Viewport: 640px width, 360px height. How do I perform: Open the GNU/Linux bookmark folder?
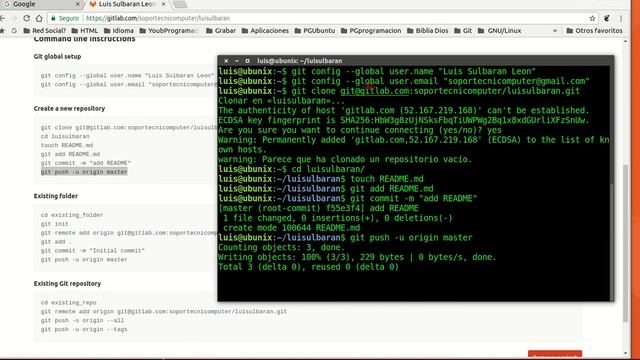(x=499, y=31)
